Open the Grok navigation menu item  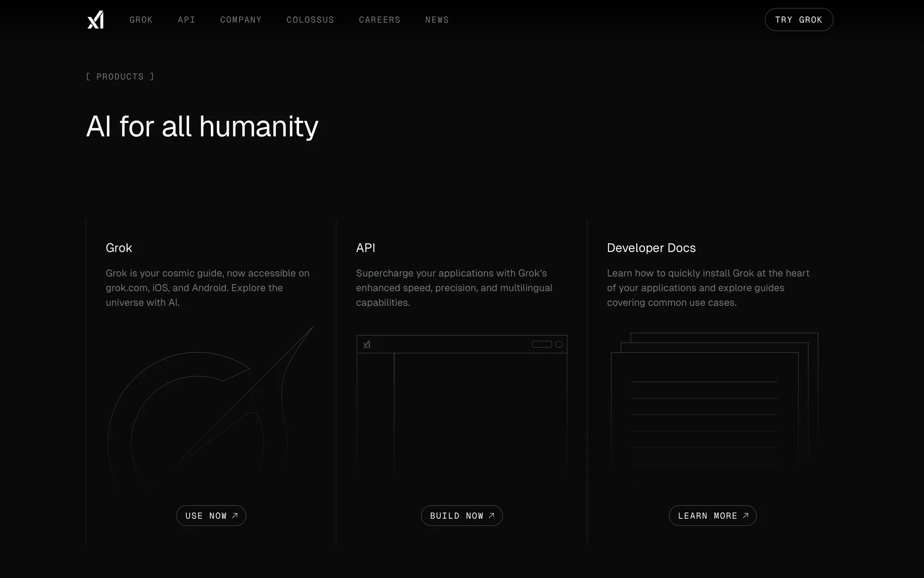141,20
